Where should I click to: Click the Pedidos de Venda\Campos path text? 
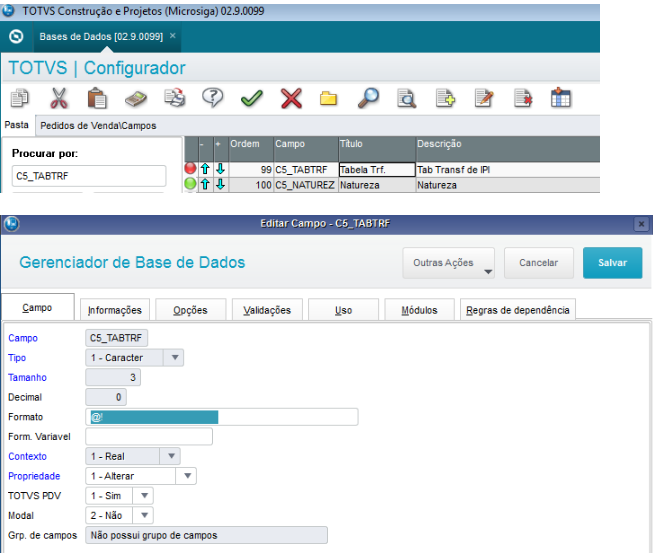click(x=98, y=126)
